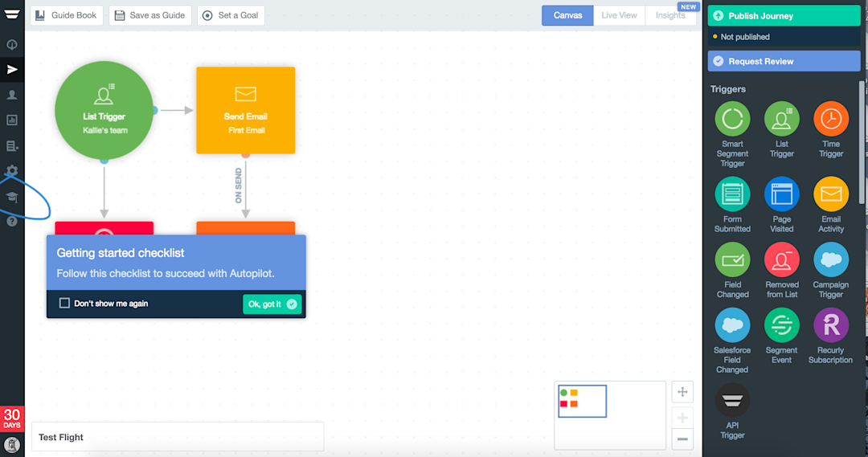868x457 pixels.
Task: Click the Not published status text
Action: click(x=744, y=36)
